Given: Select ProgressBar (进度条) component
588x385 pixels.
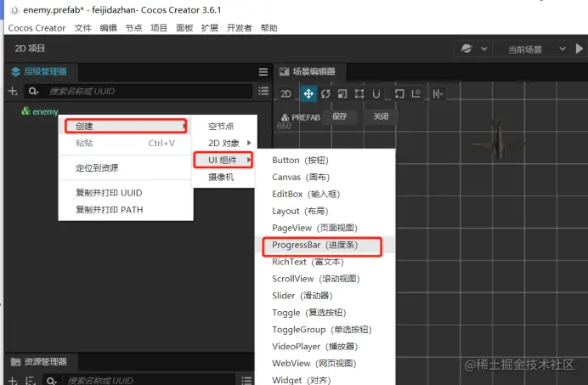Looking at the screenshot, I should point(325,245).
